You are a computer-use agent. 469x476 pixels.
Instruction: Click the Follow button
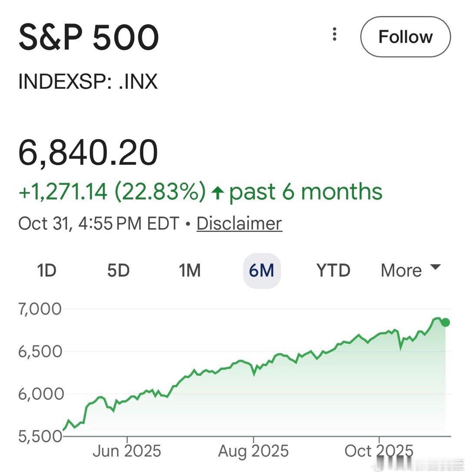click(406, 37)
